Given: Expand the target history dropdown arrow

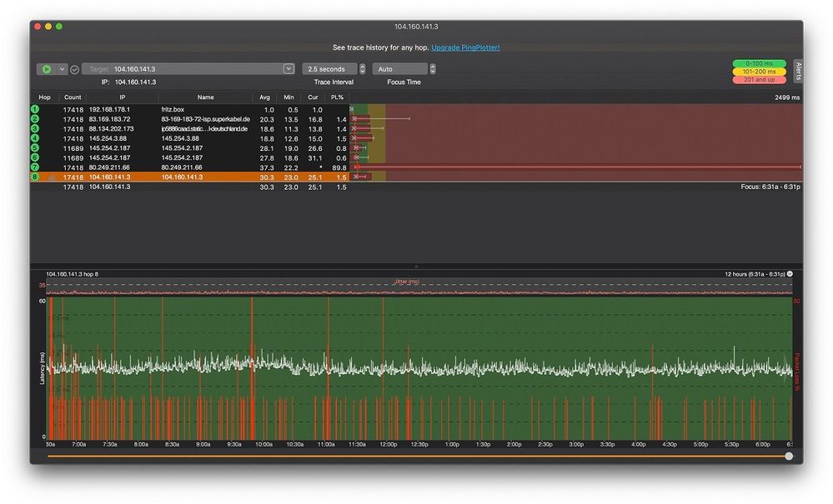Looking at the screenshot, I should (289, 69).
